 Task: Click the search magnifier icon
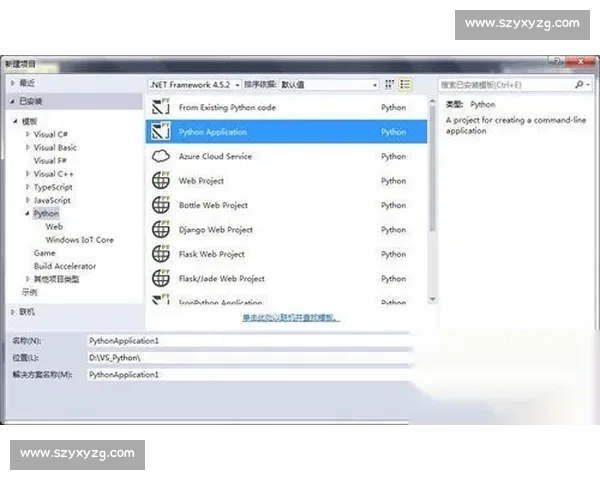(x=579, y=85)
